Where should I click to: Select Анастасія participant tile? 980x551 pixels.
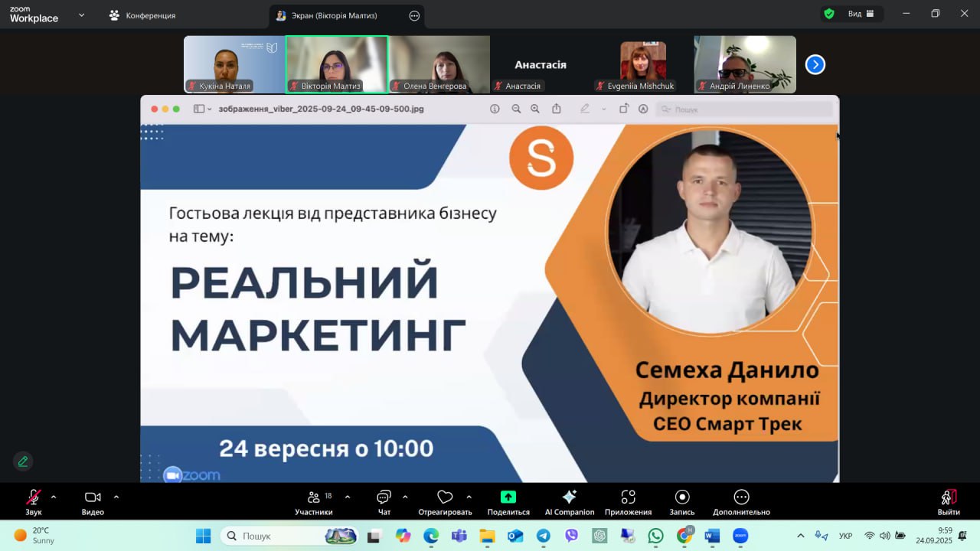[x=541, y=64]
